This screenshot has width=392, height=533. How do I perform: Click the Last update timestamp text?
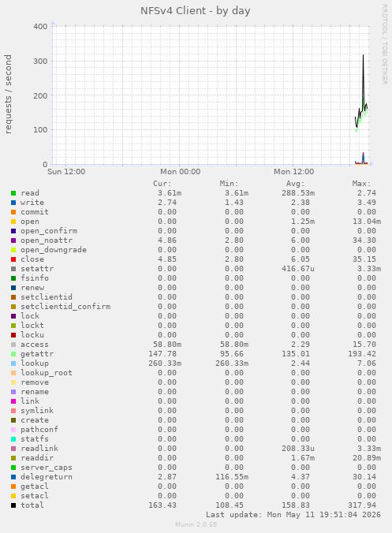coord(293,515)
